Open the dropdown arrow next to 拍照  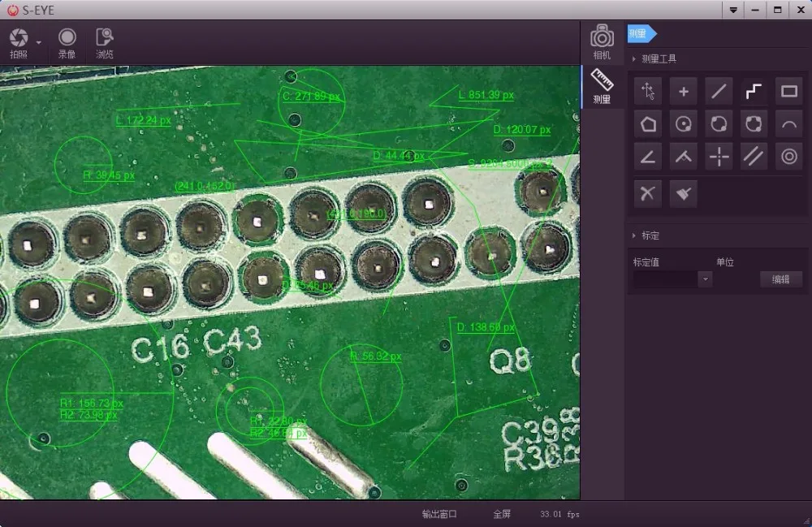click(x=39, y=42)
